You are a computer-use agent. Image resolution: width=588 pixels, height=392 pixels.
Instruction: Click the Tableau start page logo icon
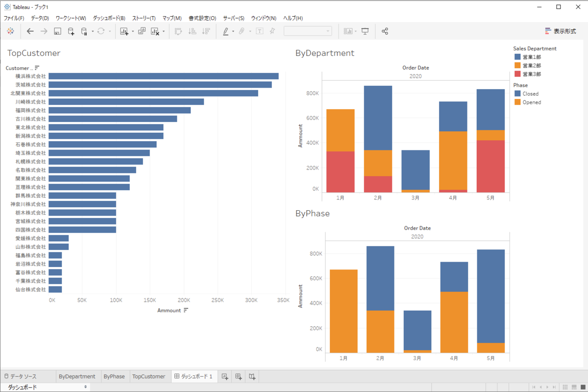10,31
